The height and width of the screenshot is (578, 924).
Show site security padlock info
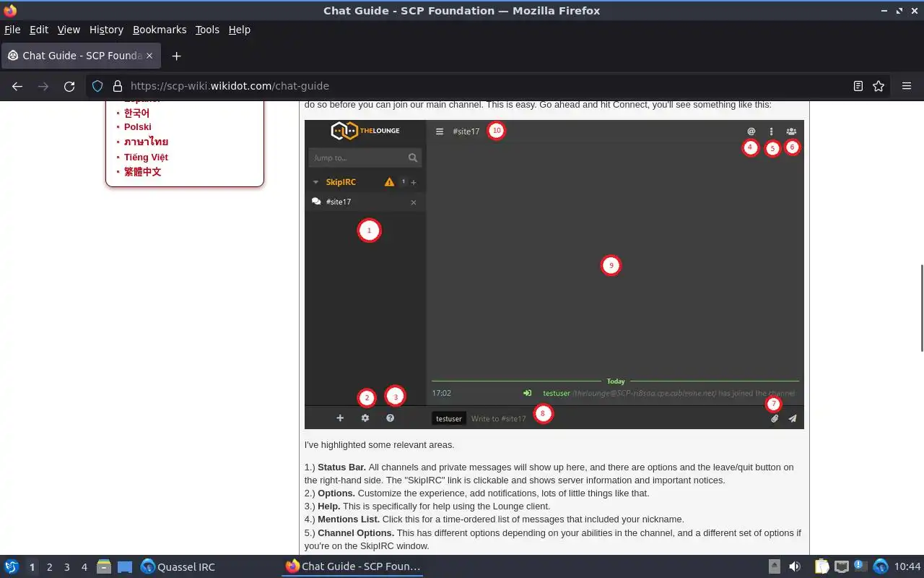118,86
